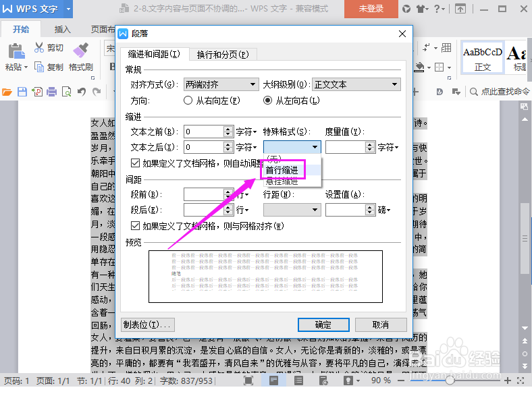This screenshot has height=394, width=532.
Task: Change unit dropdown next to 文本之后
Action: click(x=246, y=147)
